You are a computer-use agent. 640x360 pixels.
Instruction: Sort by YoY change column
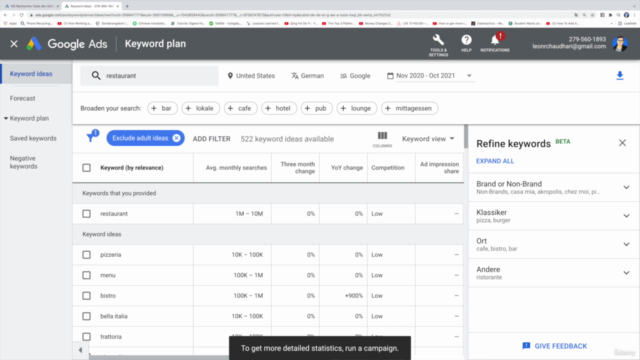point(347,168)
